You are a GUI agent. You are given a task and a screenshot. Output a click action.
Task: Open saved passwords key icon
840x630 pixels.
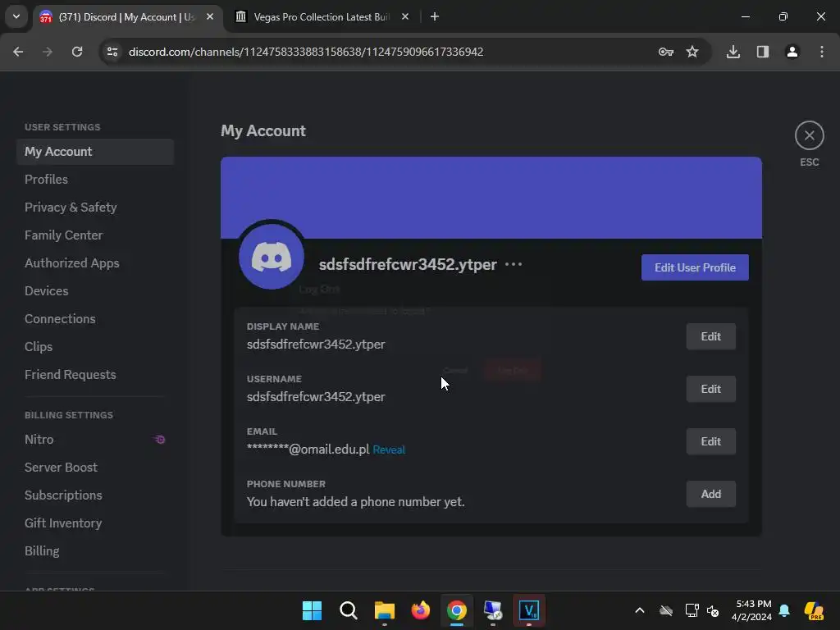coord(666,52)
